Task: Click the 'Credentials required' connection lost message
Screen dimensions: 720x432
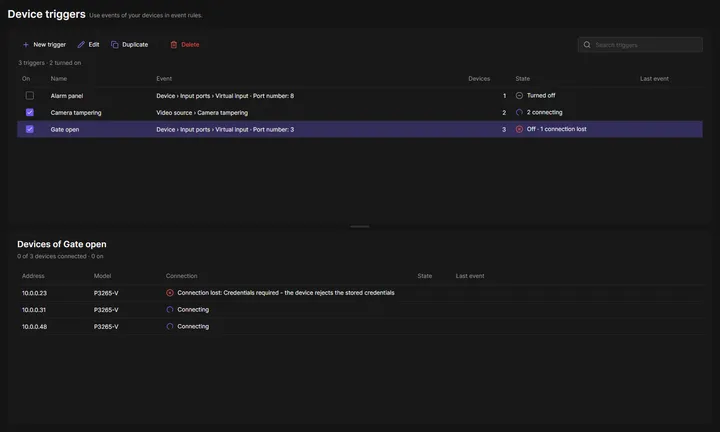Action: pyautogui.click(x=286, y=292)
